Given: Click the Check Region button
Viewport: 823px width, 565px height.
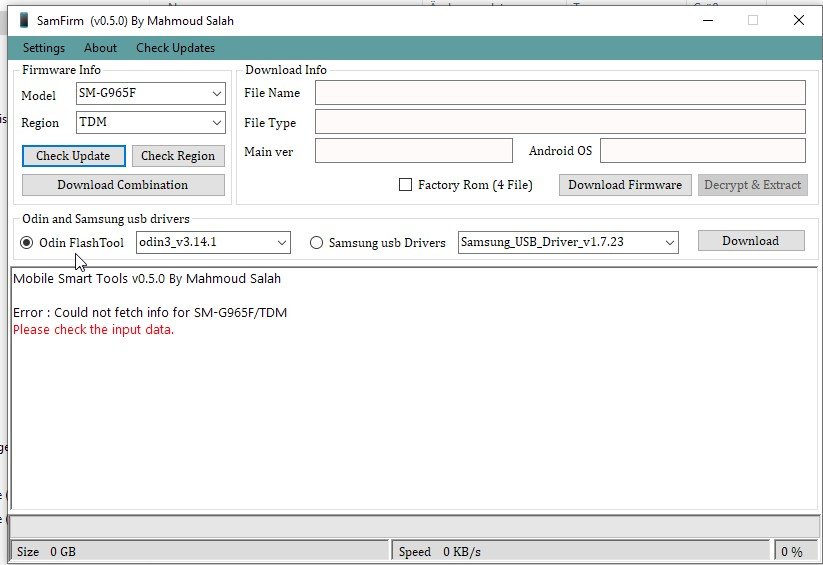Looking at the screenshot, I should tap(178, 156).
